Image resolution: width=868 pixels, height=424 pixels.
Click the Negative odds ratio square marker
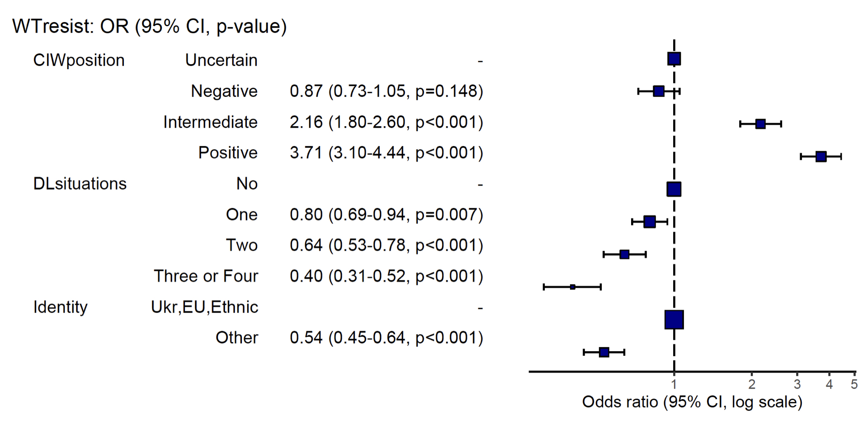pos(659,91)
